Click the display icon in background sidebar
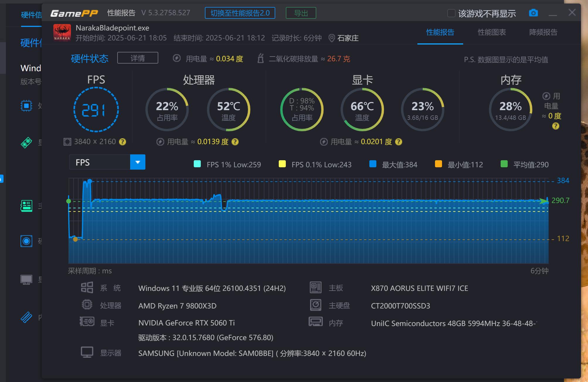 [26, 280]
